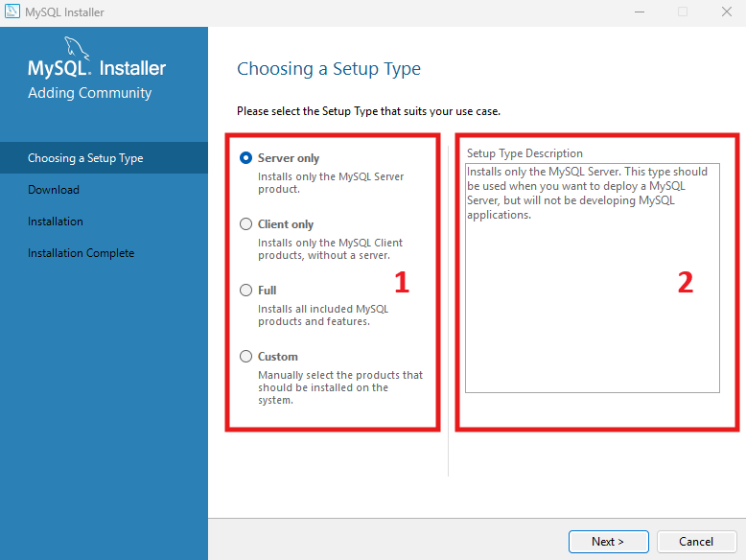Click the Next > button
This screenshot has width=746, height=560.
click(x=609, y=542)
